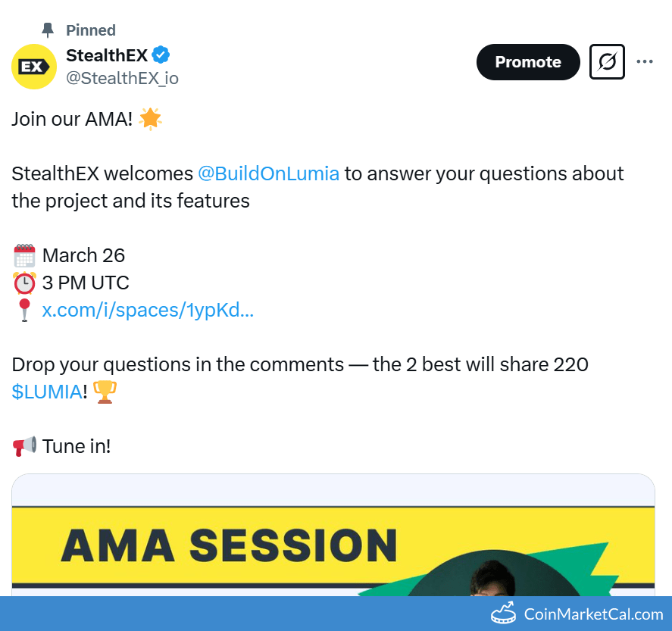Open the x.com/i/spaces link
Screen dimensions: 672x631
point(148,311)
